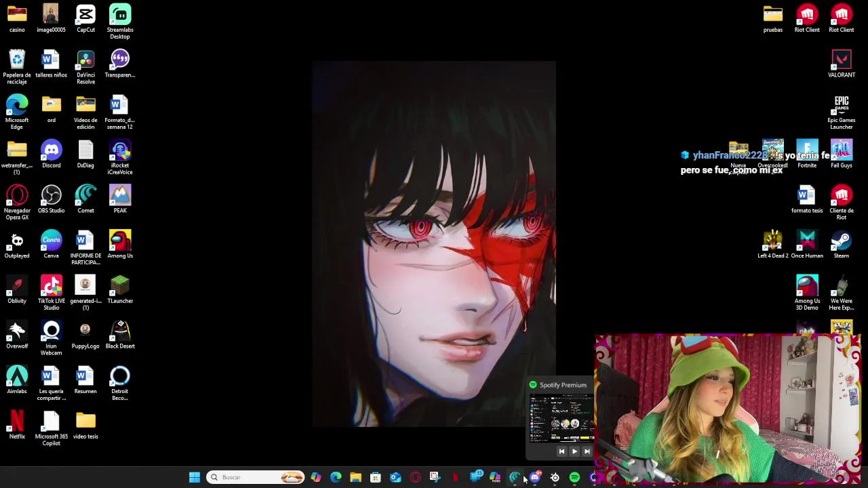Image resolution: width=868 pixels, height=488 pixels.
Task: Select the pruebas folder
Action: coord(773,18)
